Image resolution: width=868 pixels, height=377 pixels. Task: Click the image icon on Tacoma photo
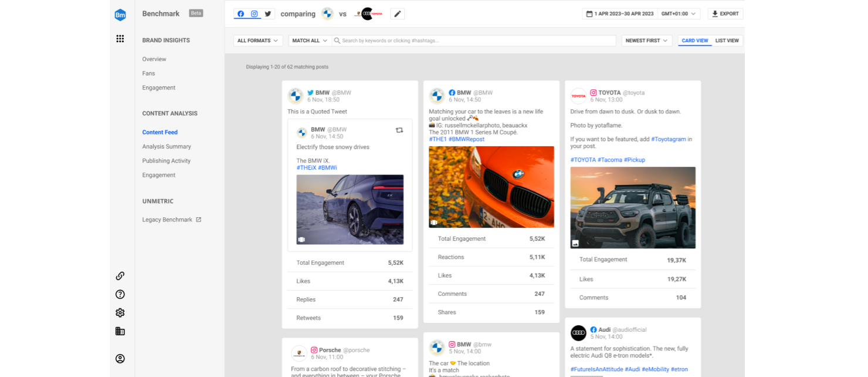pyautogui.click(x=575, y=243)
